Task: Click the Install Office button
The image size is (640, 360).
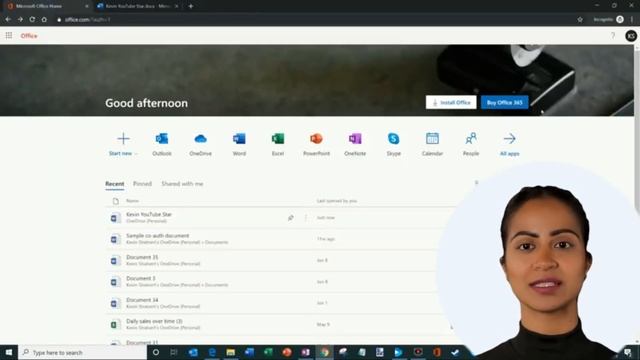Action: [451, 102]
